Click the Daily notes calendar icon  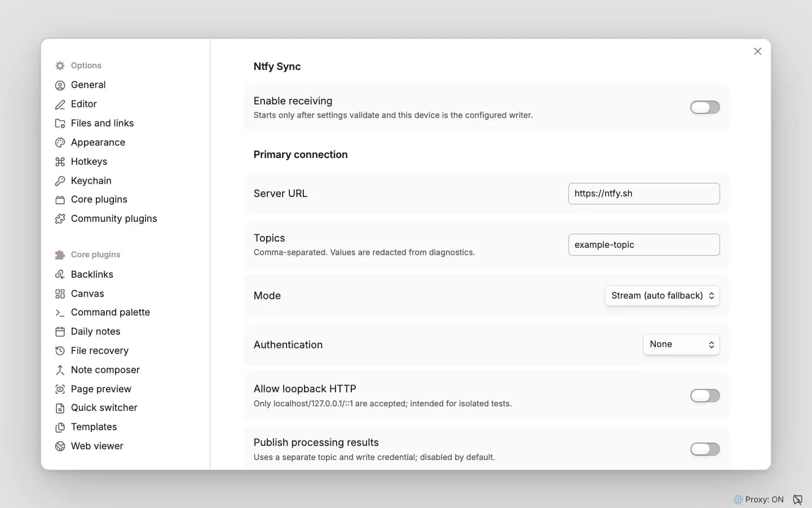[x=60, y=332]
